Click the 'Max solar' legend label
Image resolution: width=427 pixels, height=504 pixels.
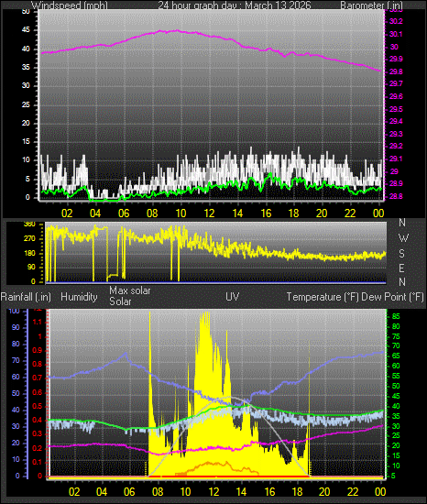click(x=130, y=290)
